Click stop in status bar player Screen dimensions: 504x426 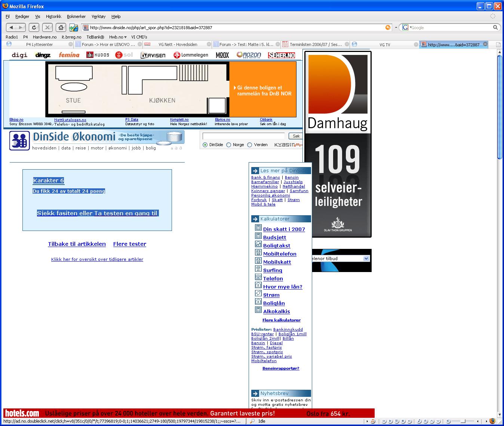coord(403,421)
